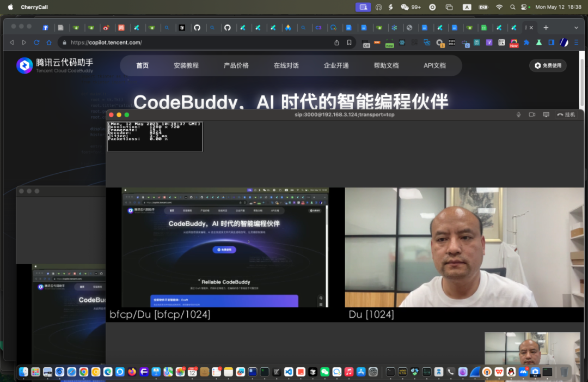Click the call statistics overlay showing Resolution and Framerate
Screen dimensions: 588x382
click(155, 136)
